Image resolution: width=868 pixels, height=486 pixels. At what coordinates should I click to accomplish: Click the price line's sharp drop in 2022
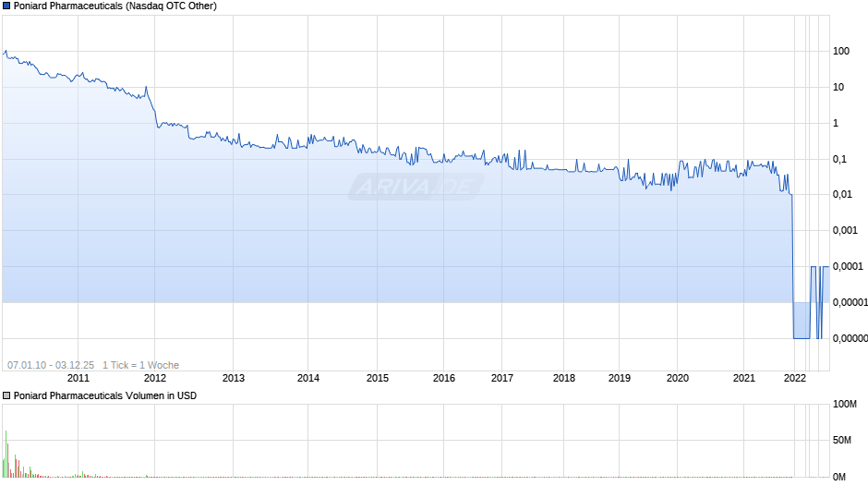[792, 266]
